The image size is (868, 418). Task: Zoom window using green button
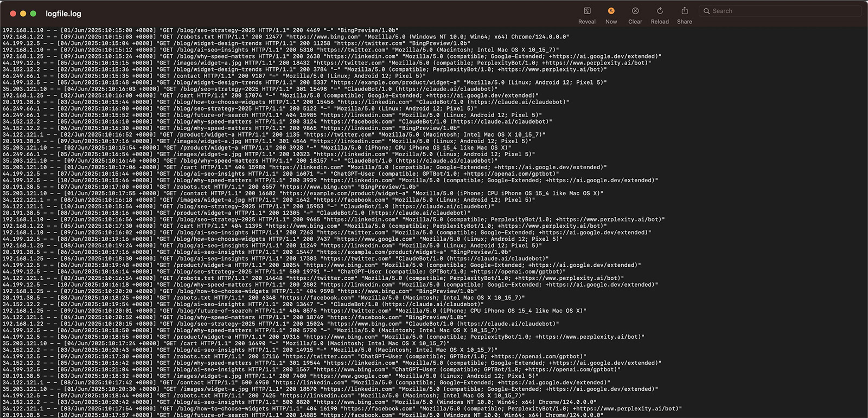coord(33,14)
